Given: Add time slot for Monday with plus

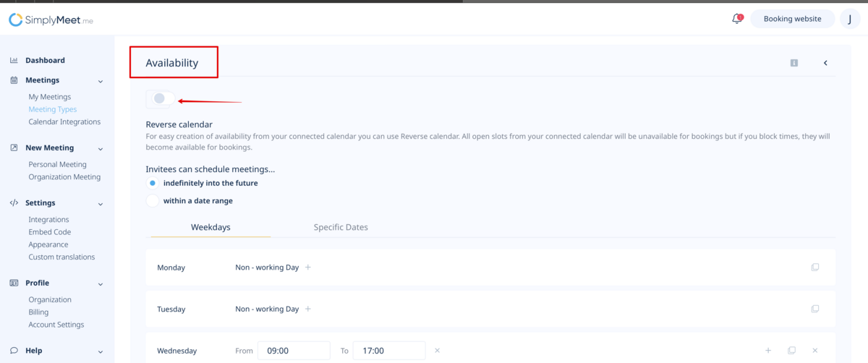Looking at the screenshot, I should pyautogui.click(x=308, y=268).
